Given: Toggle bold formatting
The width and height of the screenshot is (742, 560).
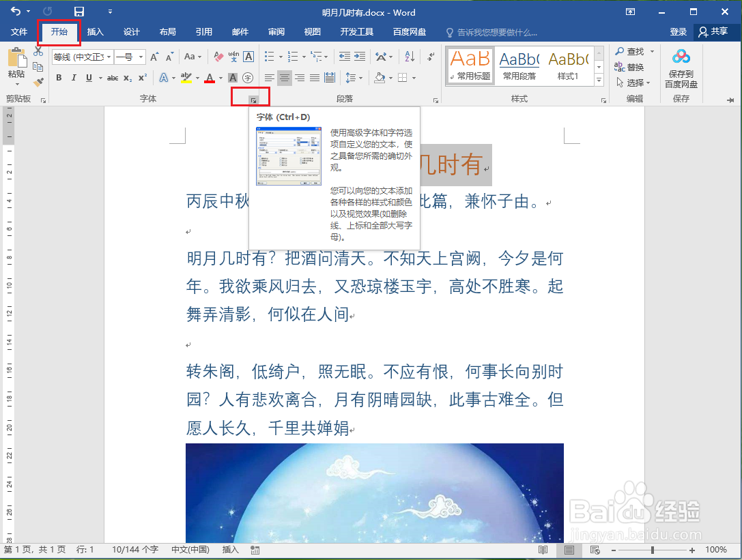Looking at the screenshot, I should 59,78.
